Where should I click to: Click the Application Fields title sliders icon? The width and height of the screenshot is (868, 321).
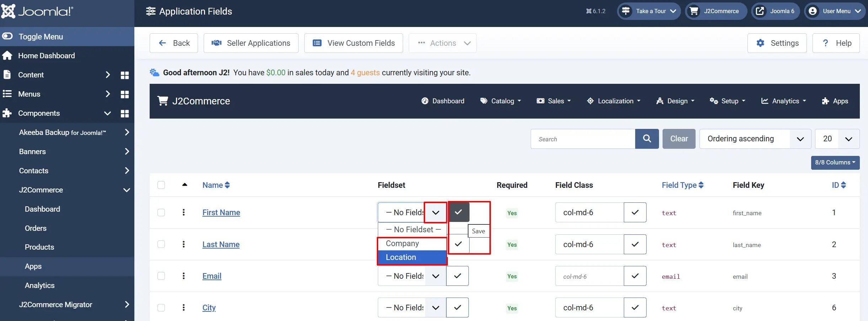click(x=151, y=11)
